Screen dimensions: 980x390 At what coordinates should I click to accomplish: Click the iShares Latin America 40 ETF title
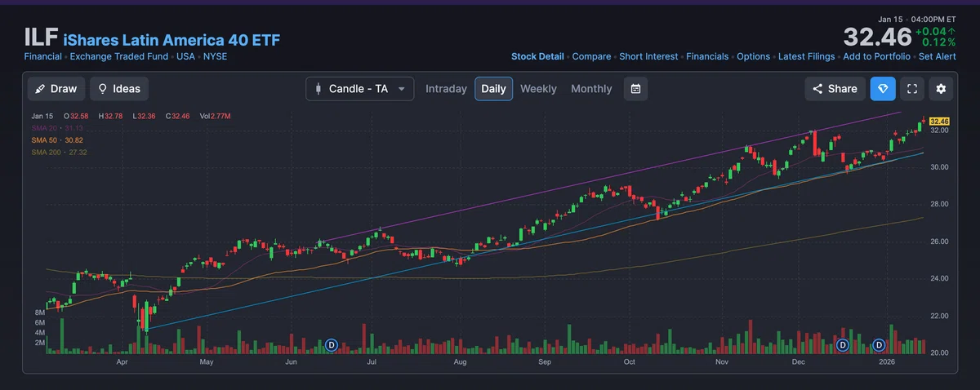tap(171, 39)
